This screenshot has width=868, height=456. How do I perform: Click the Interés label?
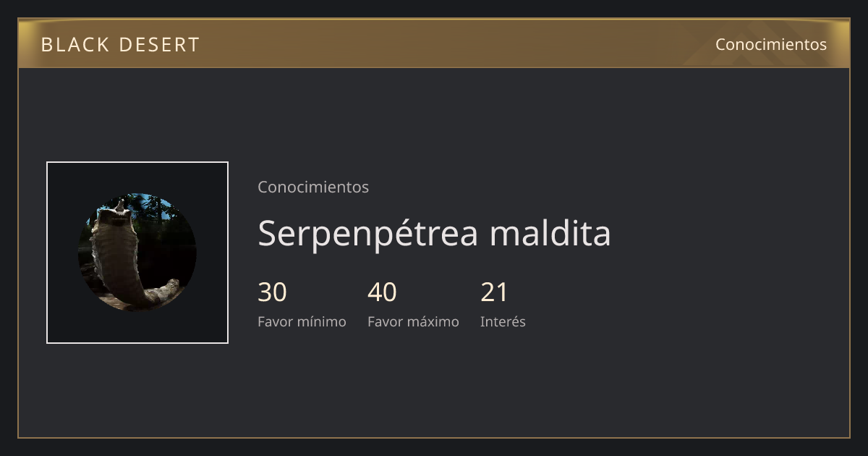tap(503, 321)
